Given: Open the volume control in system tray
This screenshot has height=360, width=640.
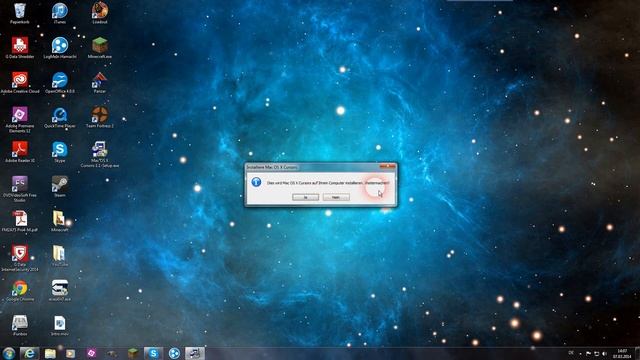Looking at the screenshot, I should 604,353.
